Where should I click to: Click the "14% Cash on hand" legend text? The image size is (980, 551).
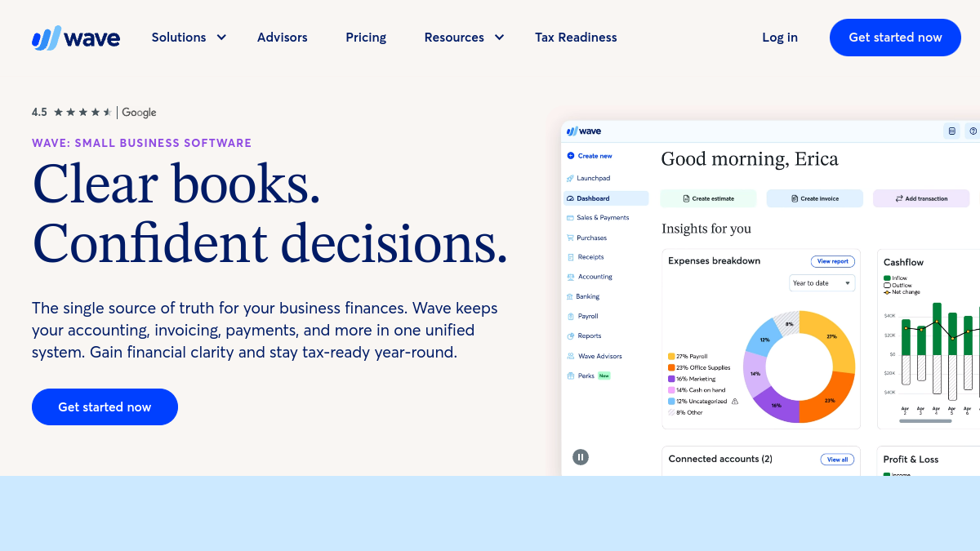point(701,390)
